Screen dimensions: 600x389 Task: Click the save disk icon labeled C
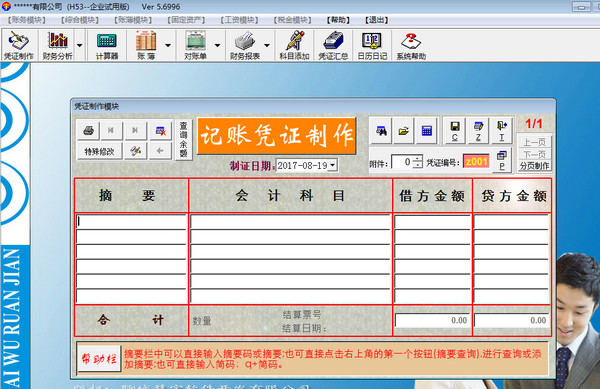coord(455,131)
